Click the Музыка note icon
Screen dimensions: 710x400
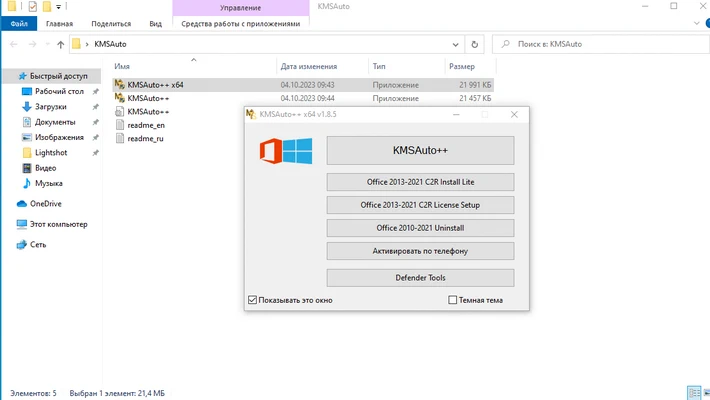tap(27, 183)
